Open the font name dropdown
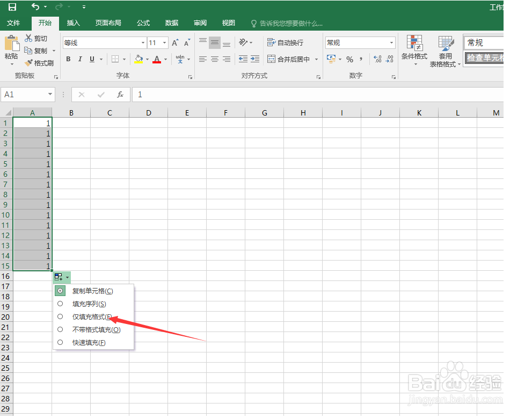532x418 pixels. tap(142, 42)
